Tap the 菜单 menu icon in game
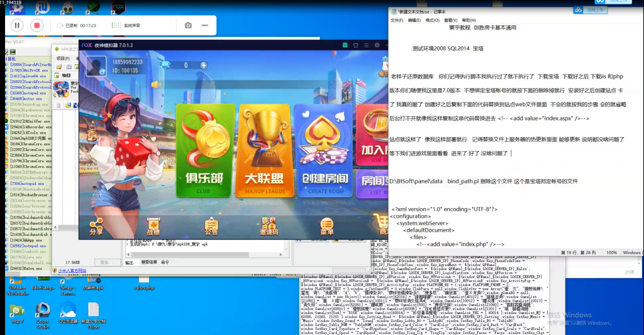The width and height of the screenshot is (644, 335). tap(327, 226)
